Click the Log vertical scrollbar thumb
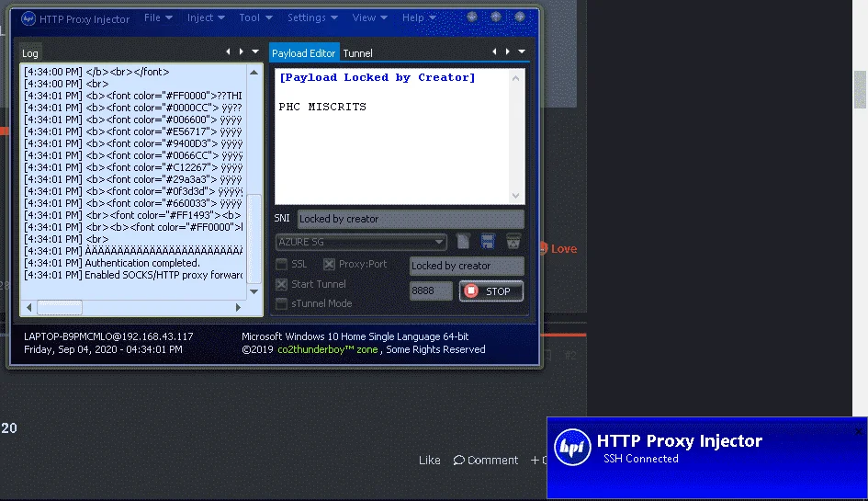 [x=254, y=239]
